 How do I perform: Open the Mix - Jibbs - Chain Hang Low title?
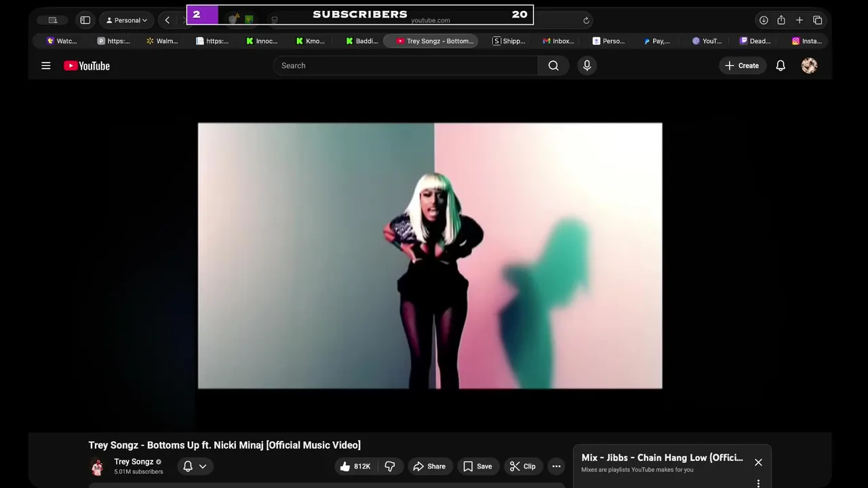pyautogui.click(x=662, y=458)
